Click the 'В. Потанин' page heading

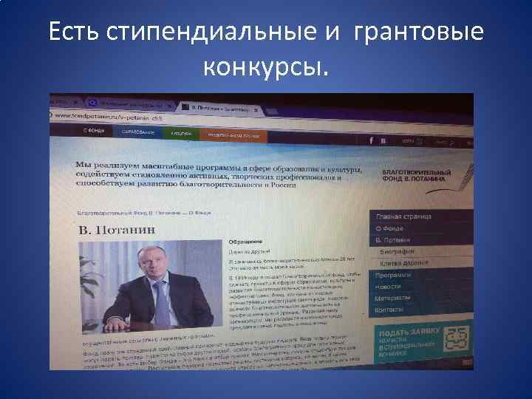(117, 230)
